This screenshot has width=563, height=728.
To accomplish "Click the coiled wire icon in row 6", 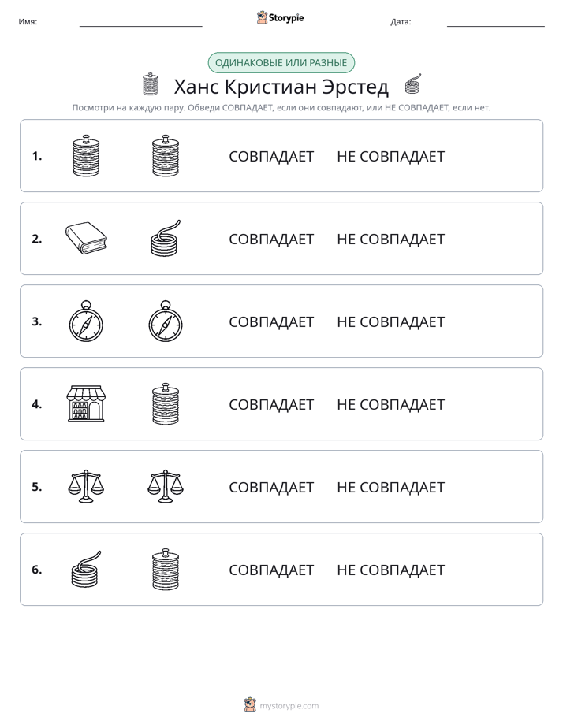I will [86, 569].
